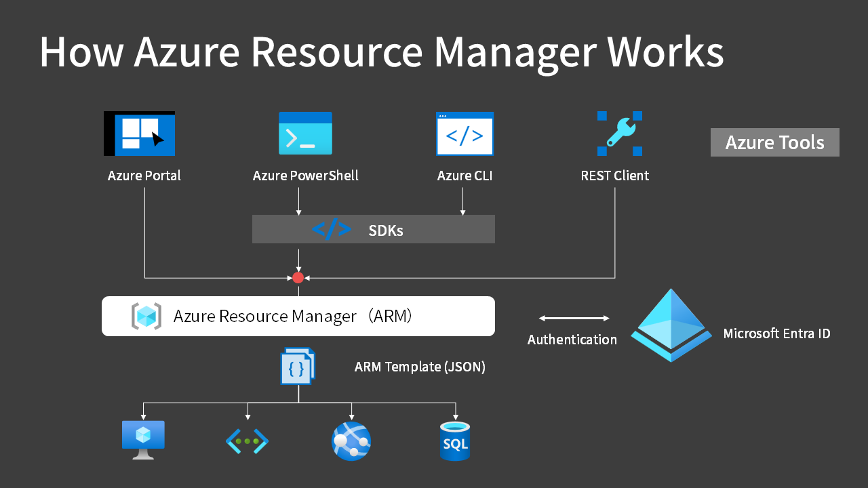The image size is (868, 488).
Task: Click the "REST Client" label
Action: click(x=615, y=176)
